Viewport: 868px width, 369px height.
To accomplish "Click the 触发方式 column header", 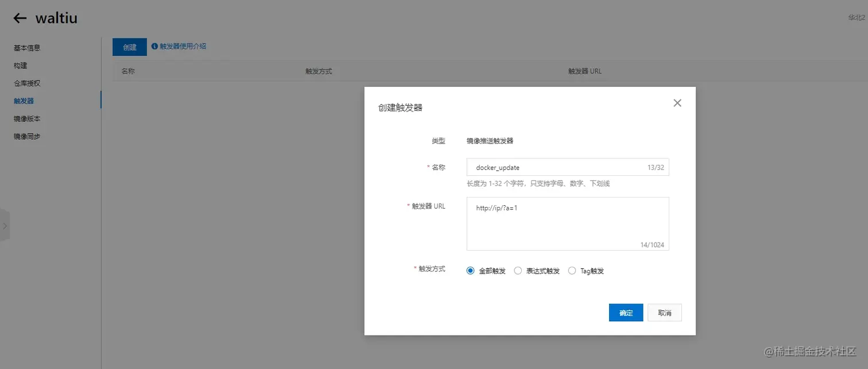I will (x=319, y=71).
